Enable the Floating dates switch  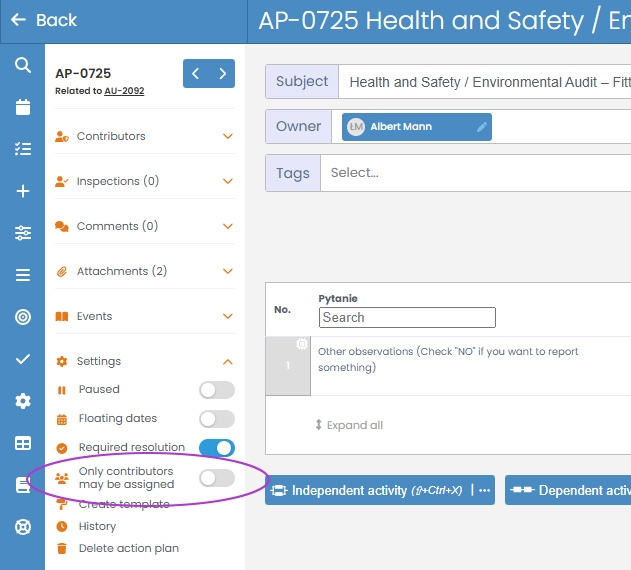tap(216, 419)
